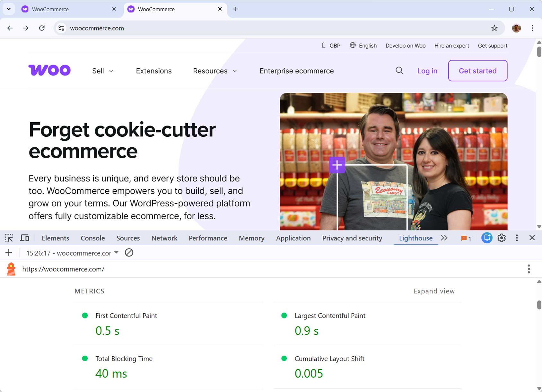Open DevTools settings gear
The width and height of the screenshot is (542, 392).
[x=502, y=238]
